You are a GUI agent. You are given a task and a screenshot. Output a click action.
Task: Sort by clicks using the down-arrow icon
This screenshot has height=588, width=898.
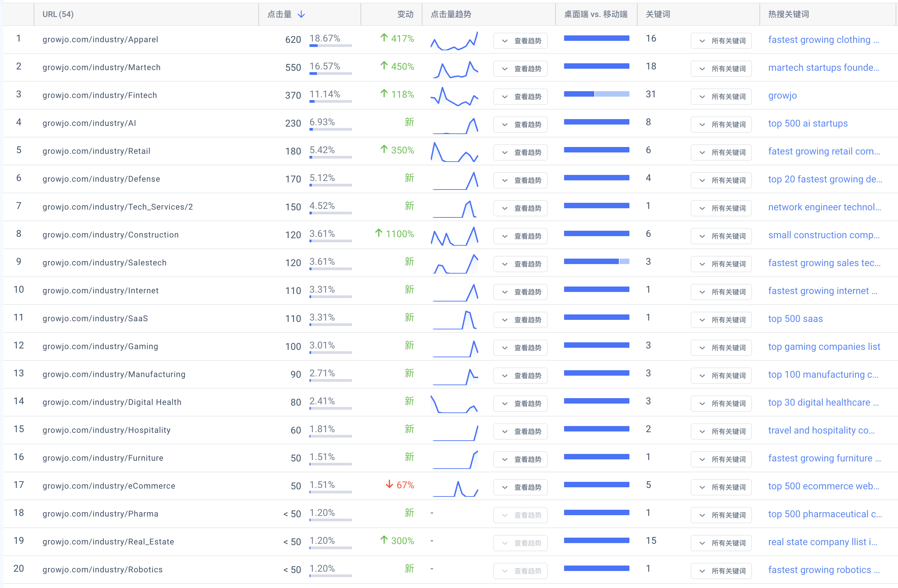point(301,14)
